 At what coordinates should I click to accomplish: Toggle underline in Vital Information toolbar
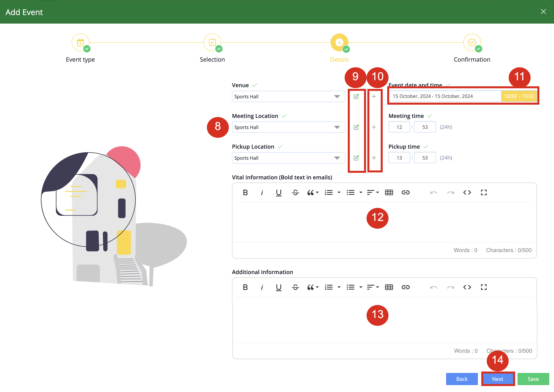(x=278, y=192)
